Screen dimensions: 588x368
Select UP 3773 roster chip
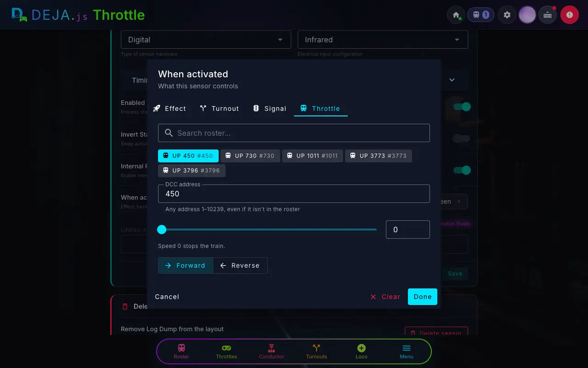379,156
